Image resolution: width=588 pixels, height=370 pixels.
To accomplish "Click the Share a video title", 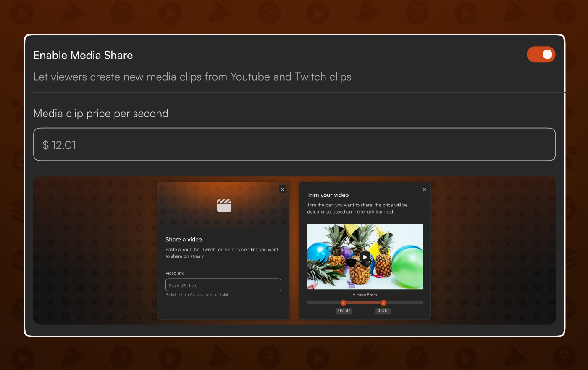I will (184, 240).
